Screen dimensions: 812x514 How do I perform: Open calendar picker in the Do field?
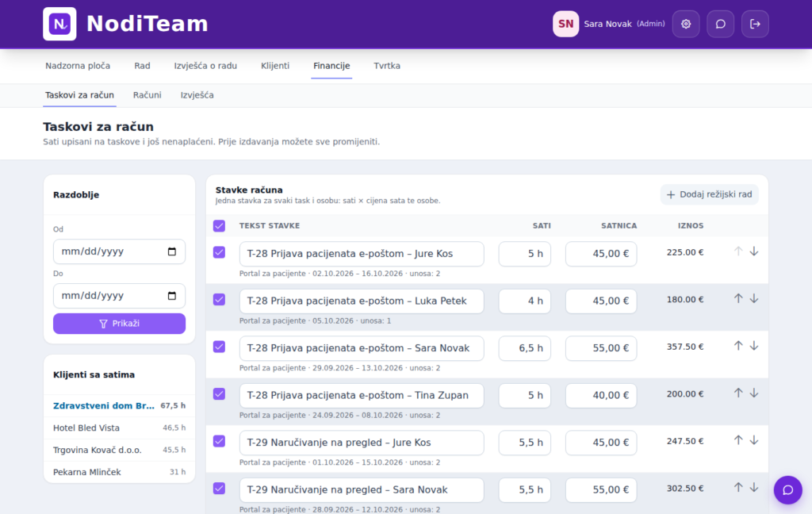click(x=172, y=295)
